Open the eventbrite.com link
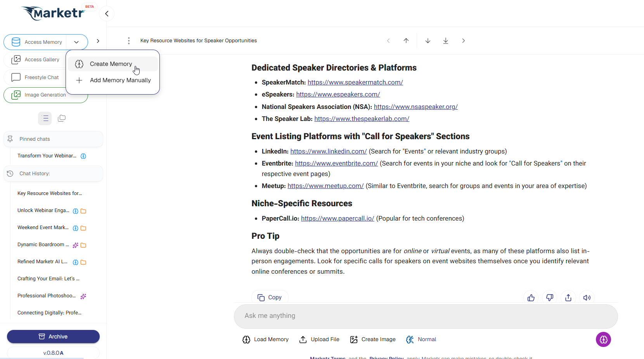 (336, 164)
